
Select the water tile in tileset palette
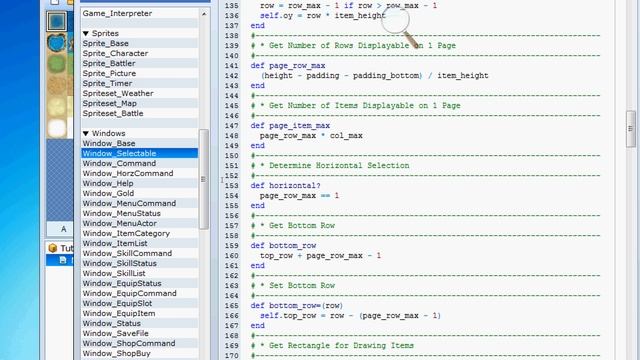tap(56, 43)
